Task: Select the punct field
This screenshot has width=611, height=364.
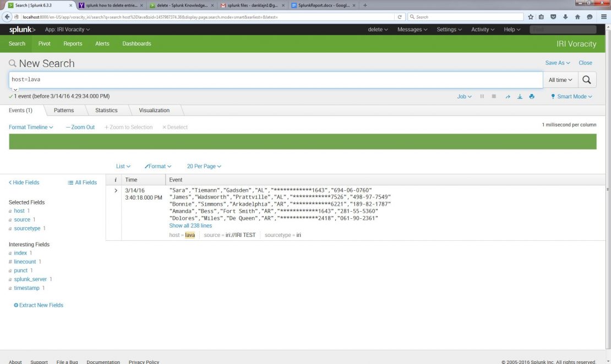Action: coord(21,271)
